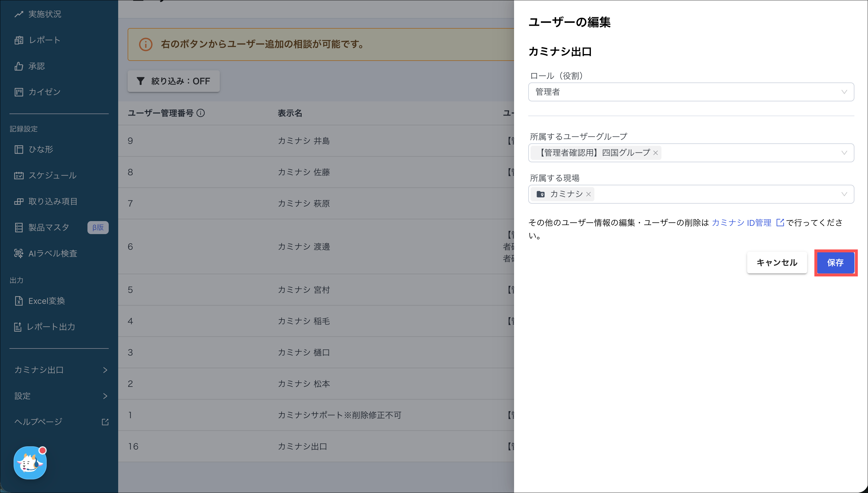Click the Excel変換 file icon
Screen dimensions: 868x493
pos(19,301)
